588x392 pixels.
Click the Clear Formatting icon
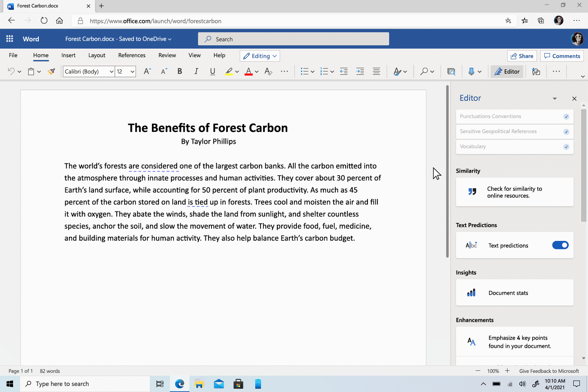click(268, 71)
